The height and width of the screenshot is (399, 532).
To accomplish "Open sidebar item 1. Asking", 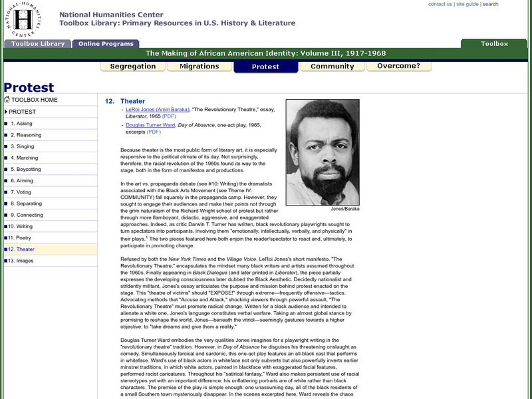I will (x=21, y=124).
